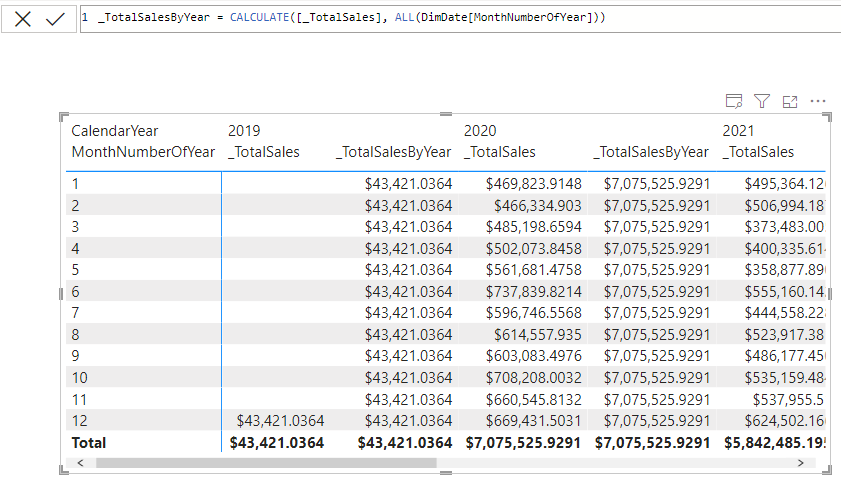Select month row header 1
Screen dimensions: 841x481
tap(76, 184)
